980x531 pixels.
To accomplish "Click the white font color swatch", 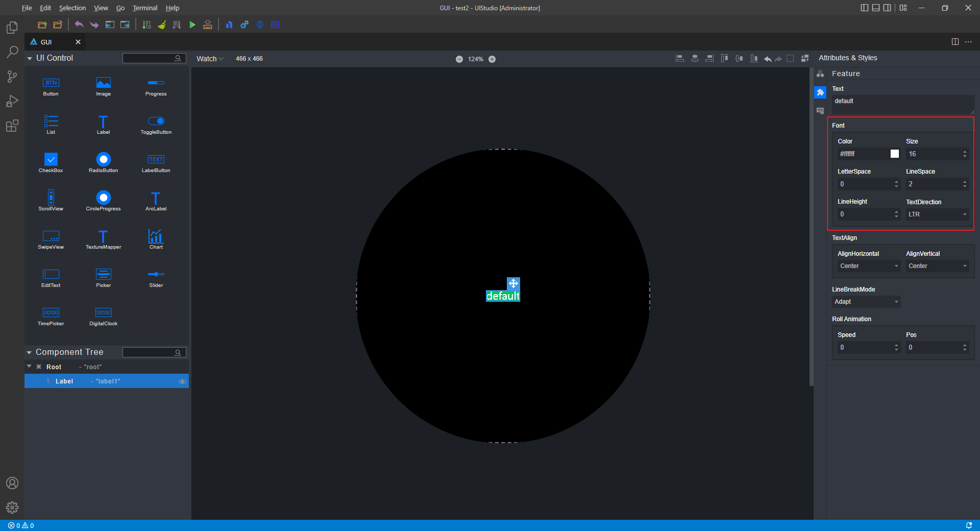I will [x=894, y=154].
